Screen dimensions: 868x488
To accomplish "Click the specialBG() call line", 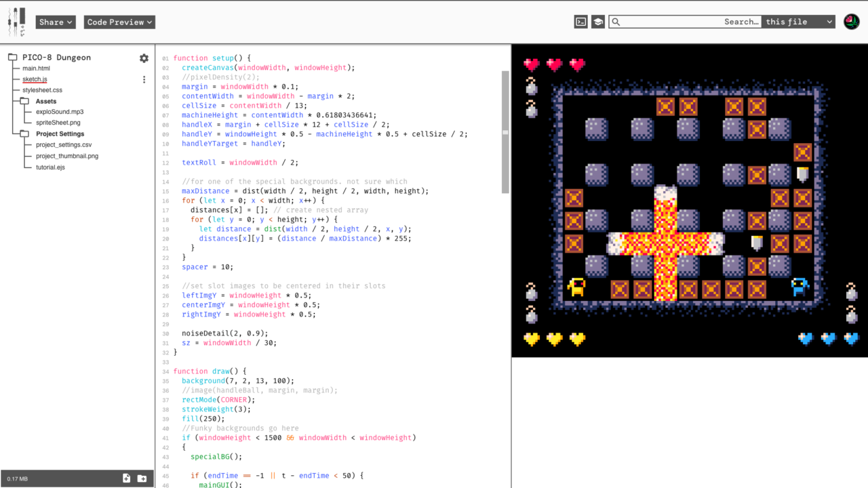I will 216,457.
